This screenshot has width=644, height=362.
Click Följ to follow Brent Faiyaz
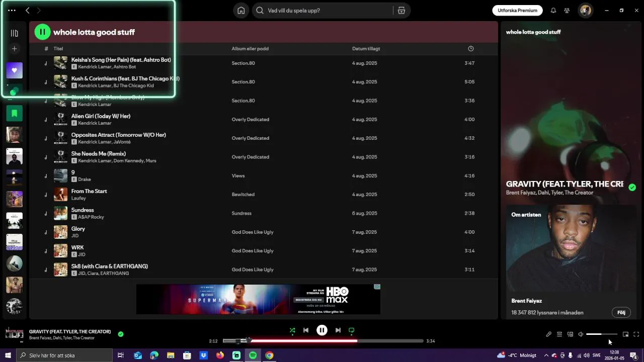pos(621,312)
